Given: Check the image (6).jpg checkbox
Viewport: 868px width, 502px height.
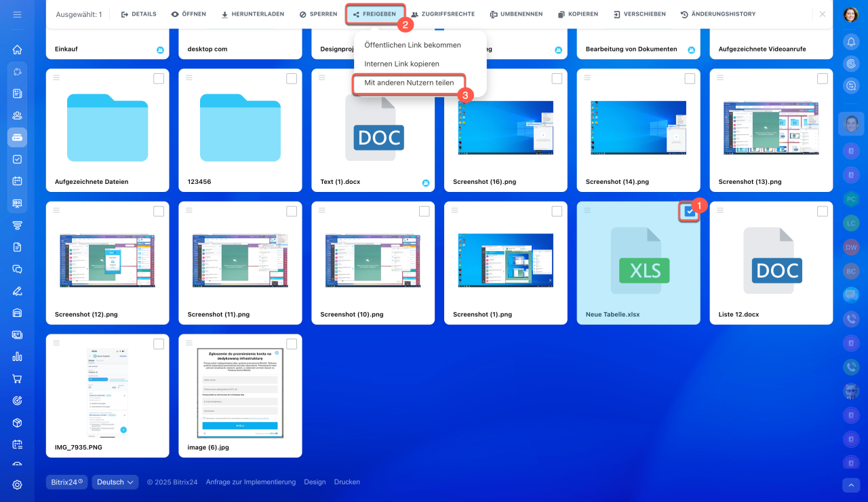Looking at the screenshot, I should click(292, 344).
